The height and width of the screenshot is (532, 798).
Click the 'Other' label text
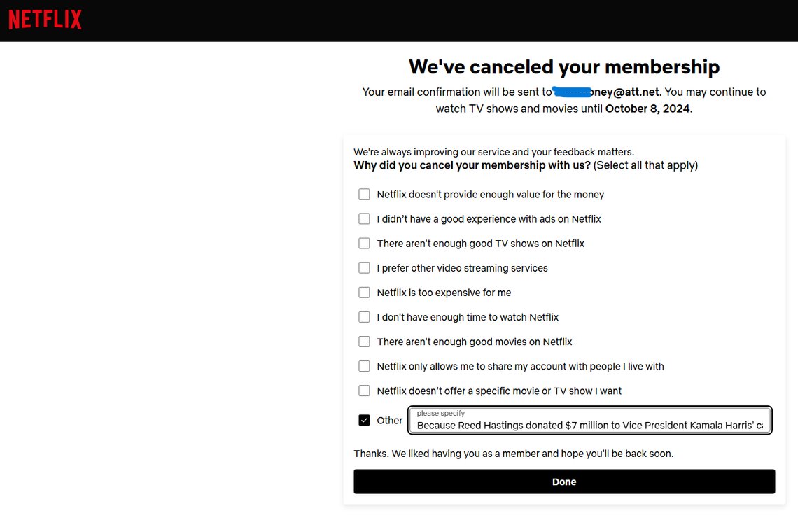click(x=389, y=421)
